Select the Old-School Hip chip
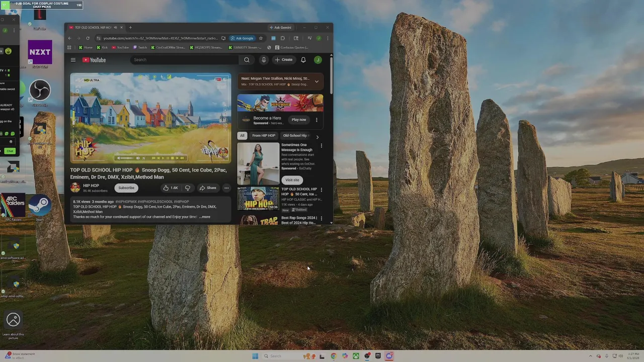This screenshot has width=644, height=362. [x=295, y=135]
